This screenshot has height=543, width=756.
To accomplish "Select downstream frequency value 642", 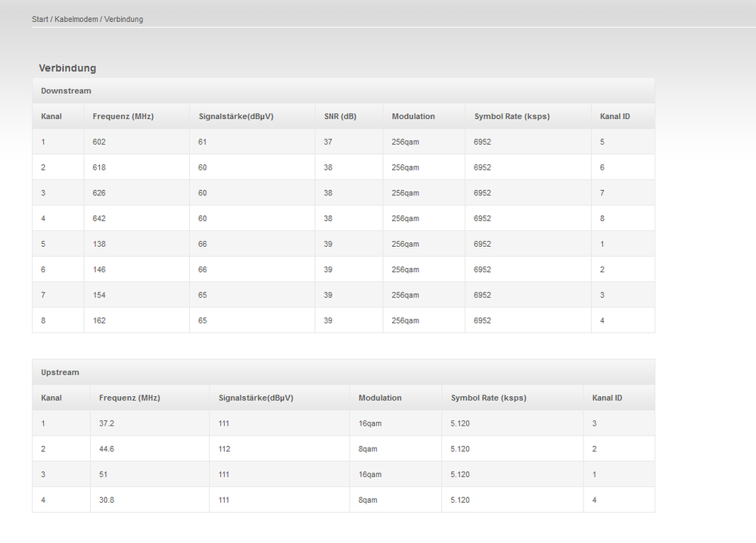I will point(99,219).
